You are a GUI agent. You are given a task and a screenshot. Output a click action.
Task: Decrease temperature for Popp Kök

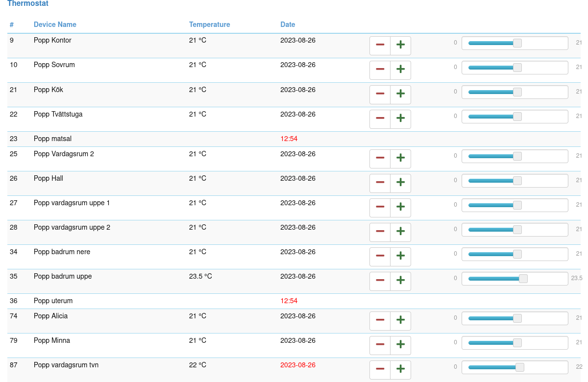[x=380, y=95]
